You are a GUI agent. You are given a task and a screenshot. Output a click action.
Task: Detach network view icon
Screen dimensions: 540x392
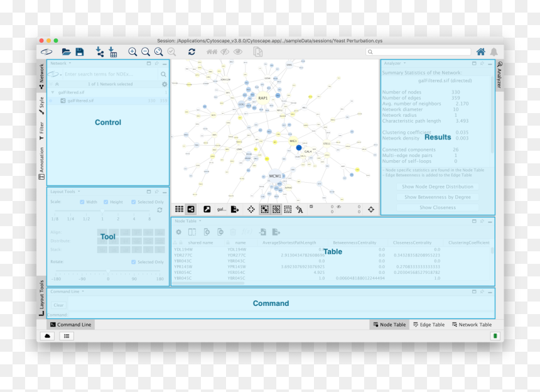tap(207, 209)
